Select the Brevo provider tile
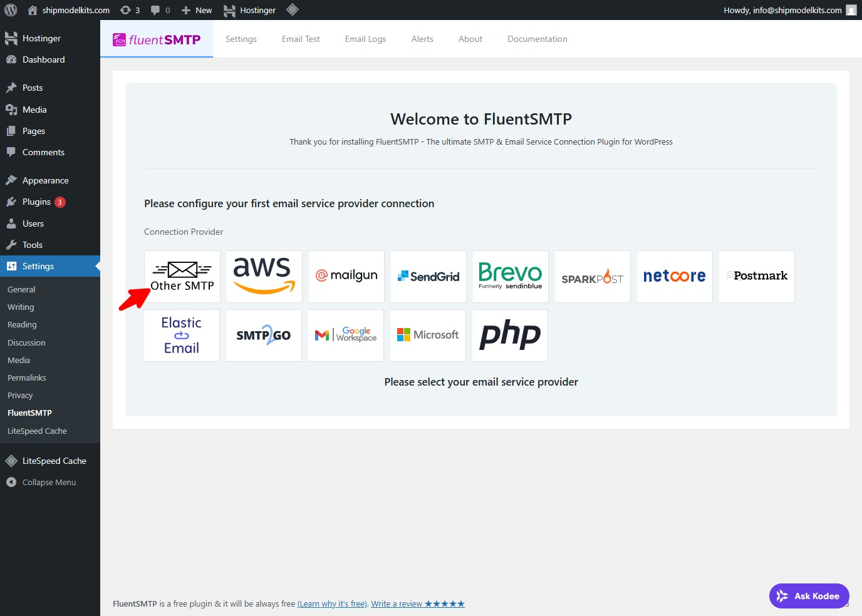 (510, 276)
